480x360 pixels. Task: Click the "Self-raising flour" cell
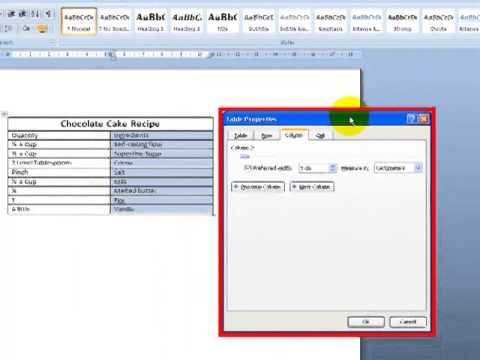[x=161, y=145]
